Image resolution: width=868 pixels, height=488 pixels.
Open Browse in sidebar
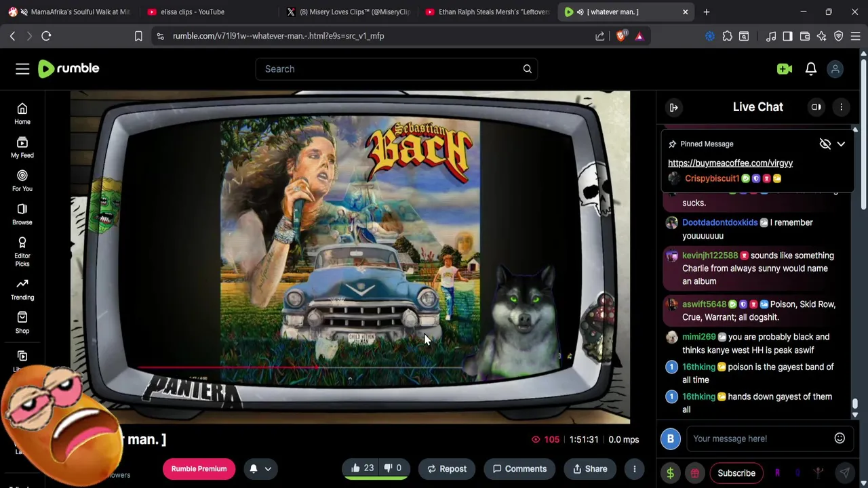pos(22,214)
